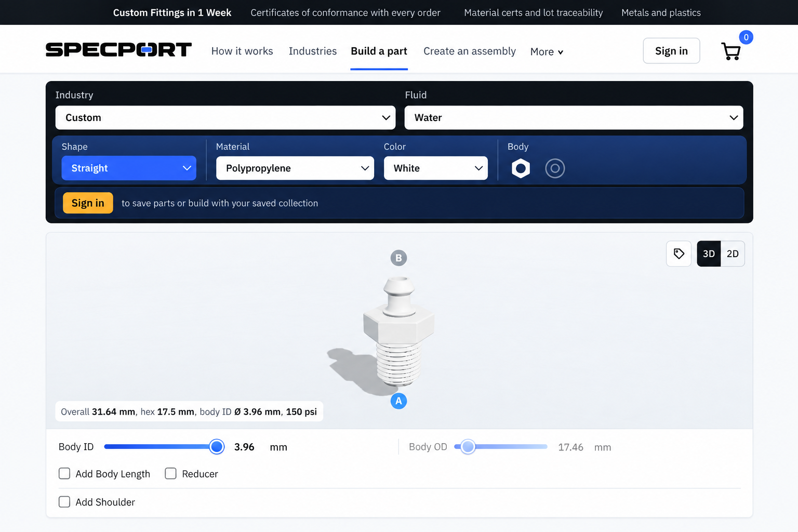Open the Color dropdown showing White
Screen dimensions: 798x532
436,168
